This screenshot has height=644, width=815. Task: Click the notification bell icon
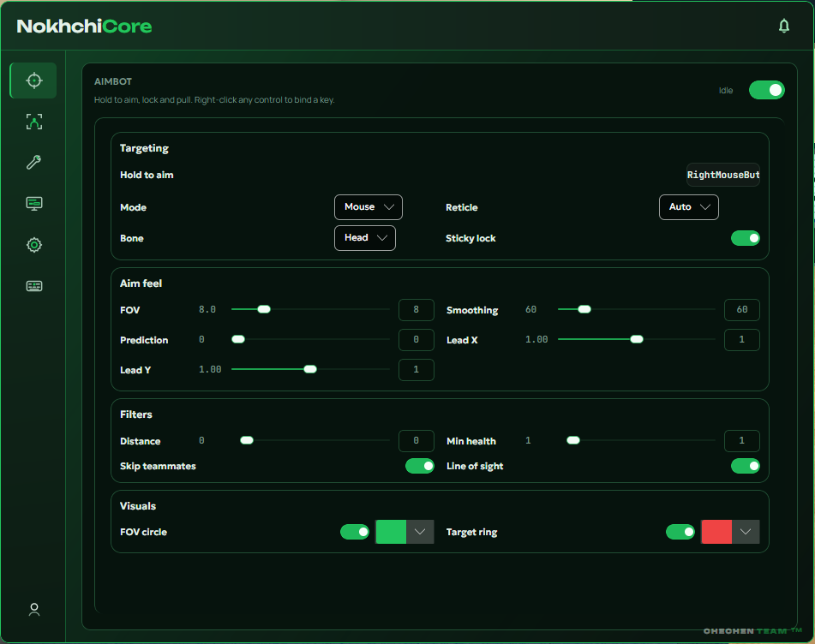pos(784,26)
